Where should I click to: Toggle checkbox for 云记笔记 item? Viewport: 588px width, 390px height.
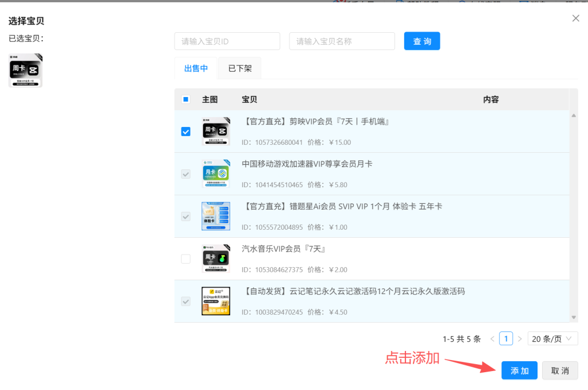[x=185, y=301]
